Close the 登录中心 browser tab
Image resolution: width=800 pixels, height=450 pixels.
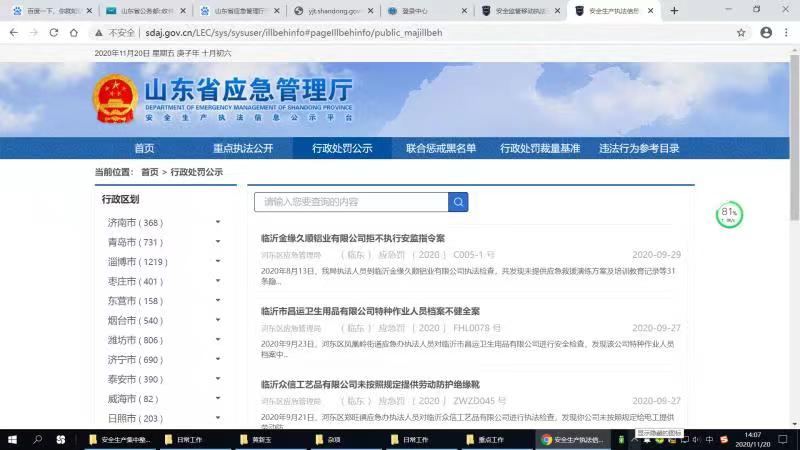464,11
